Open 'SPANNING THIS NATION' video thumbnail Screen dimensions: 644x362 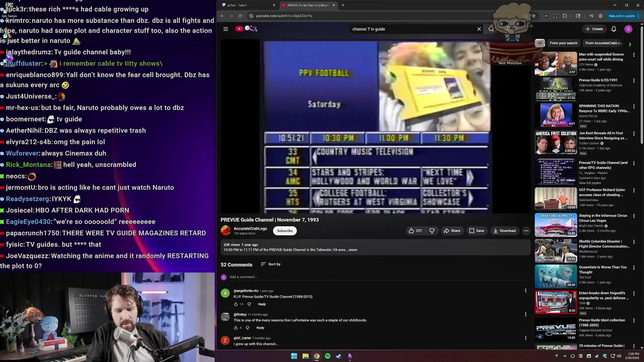click(555, 114)
